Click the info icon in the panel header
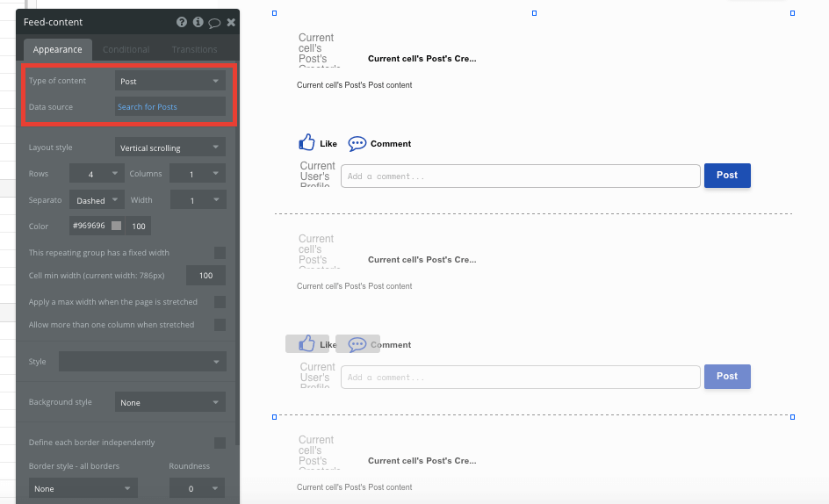This screenshot has height=504, width=829. [198, 22]
